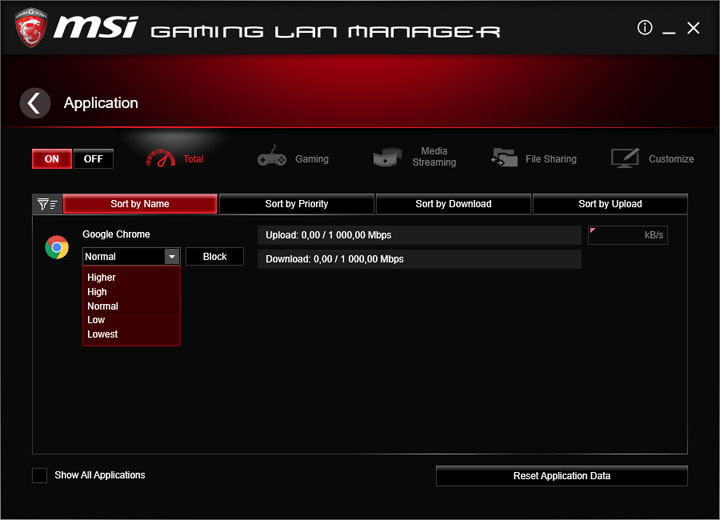Click the Total mode label
This screenshot has width=720, height=520.
(193, 159)
